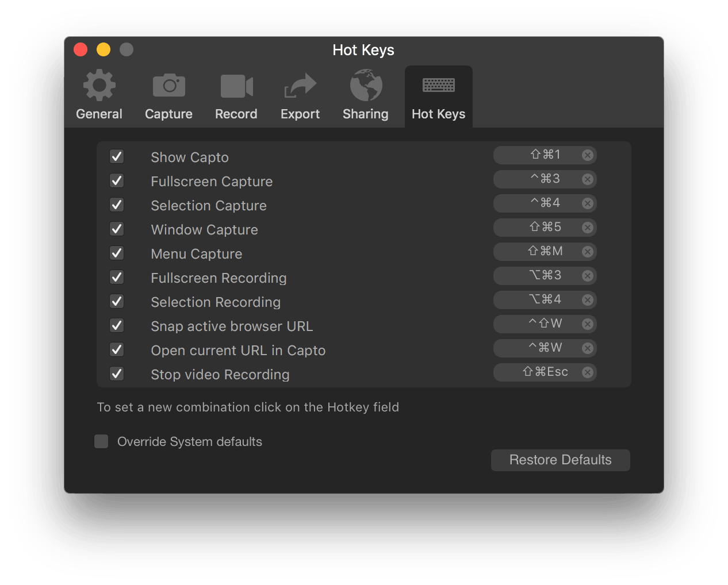Clear the Fullscreen Recording hotkey
The image size is (728, 585).
(587, 276)
